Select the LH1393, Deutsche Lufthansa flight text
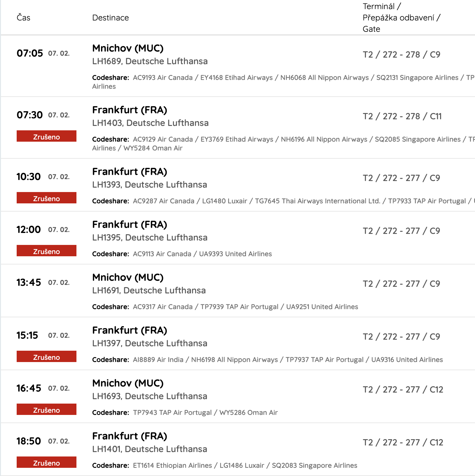This screenshot has width=475, height=476. 149,184
